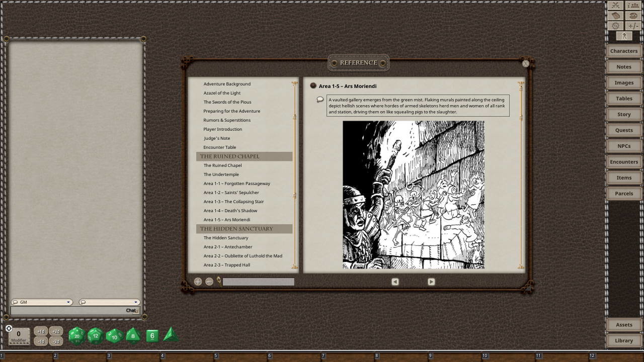The height and width of the screenshot is (362, 644).
Task: Click the book icon on the top-right toolbar
Action: tap(615, 15)
